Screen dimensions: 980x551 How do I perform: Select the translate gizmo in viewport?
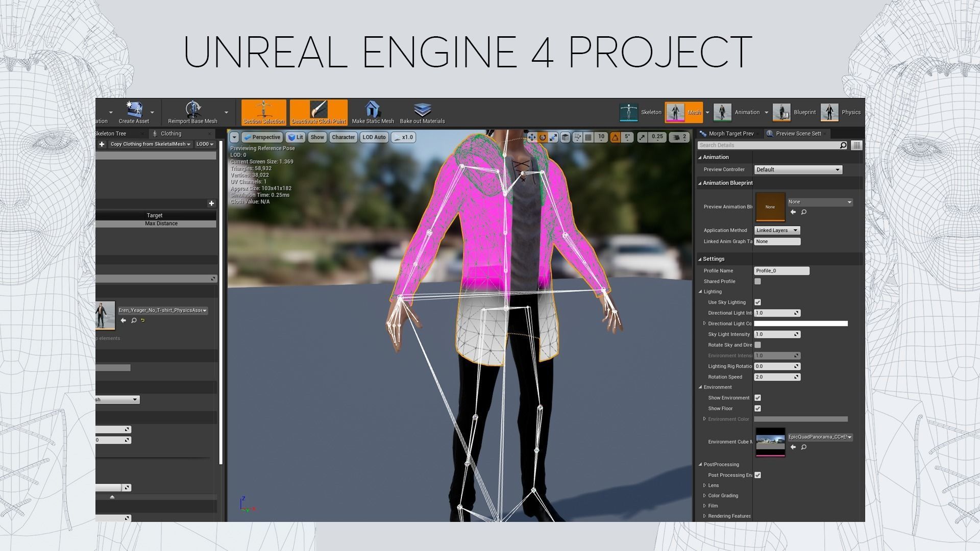point(532,137)
